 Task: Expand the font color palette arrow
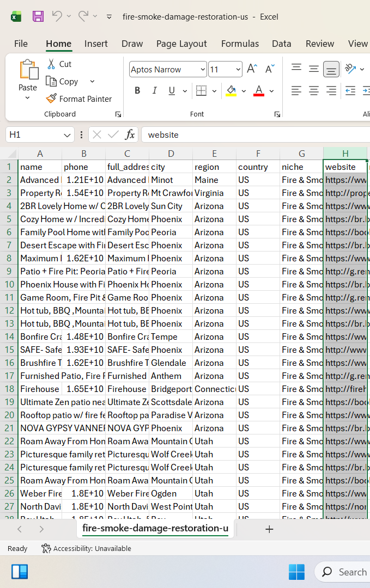coord(272,91)
